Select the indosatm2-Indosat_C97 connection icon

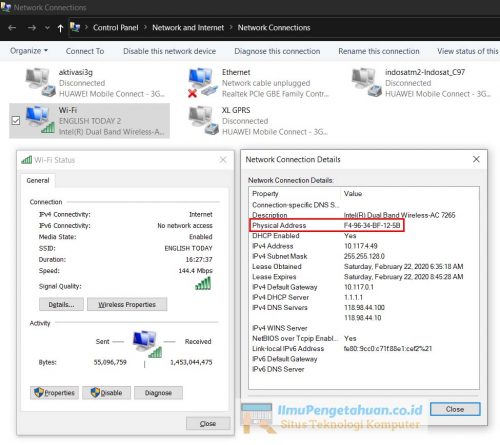366,82
